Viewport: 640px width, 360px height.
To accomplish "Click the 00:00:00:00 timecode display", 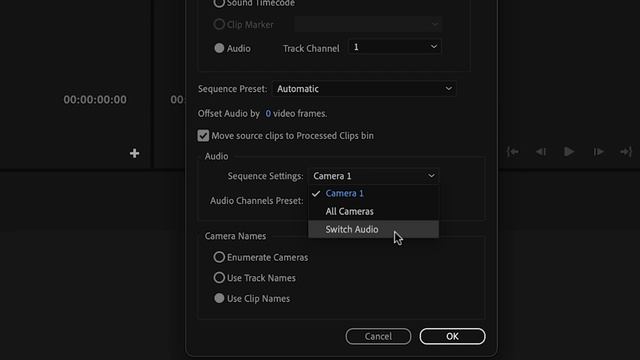I will coord(95,100).
